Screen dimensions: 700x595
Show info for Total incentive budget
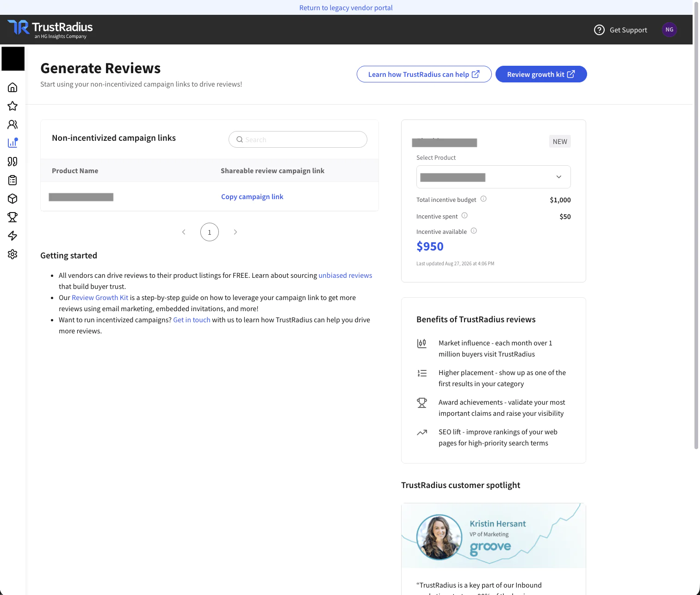[x=483, y=199]
